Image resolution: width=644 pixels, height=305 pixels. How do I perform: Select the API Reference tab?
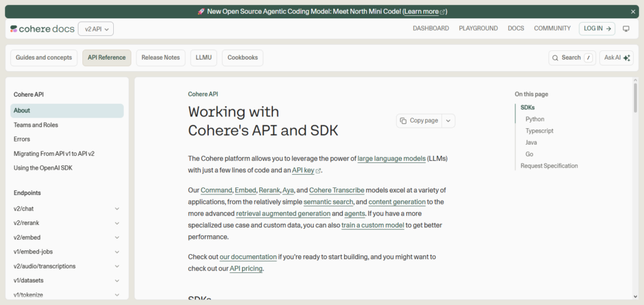click(x=107, y=58)
